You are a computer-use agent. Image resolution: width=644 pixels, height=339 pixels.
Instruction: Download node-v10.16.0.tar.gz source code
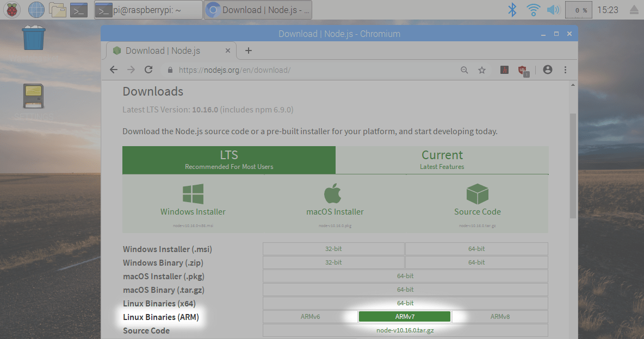click(405, 330)
